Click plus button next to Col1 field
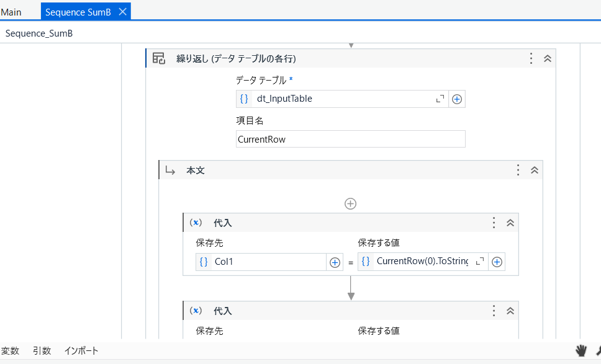The image size is (601, 364). [335, 262]
